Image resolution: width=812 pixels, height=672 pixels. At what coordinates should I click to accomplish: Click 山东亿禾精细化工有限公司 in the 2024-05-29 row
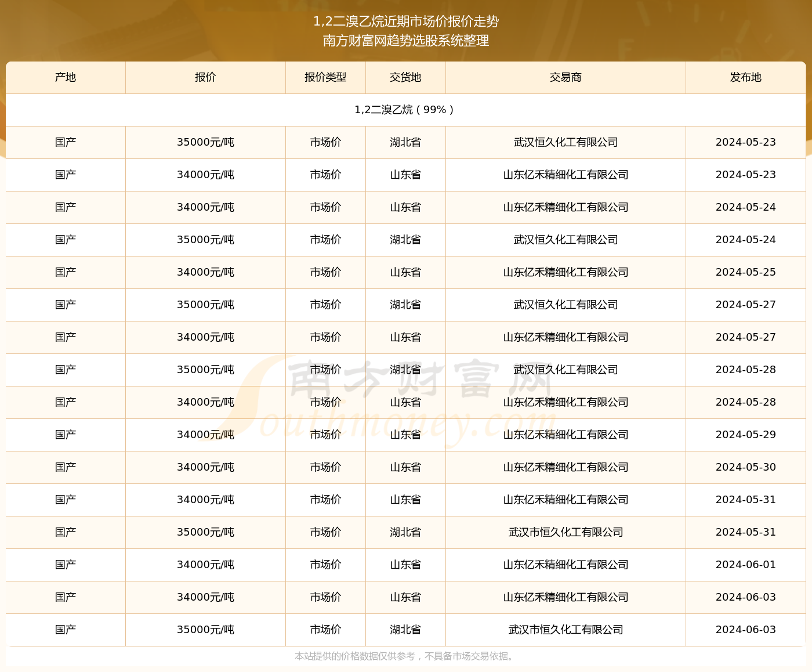click(x=565, y=435)
